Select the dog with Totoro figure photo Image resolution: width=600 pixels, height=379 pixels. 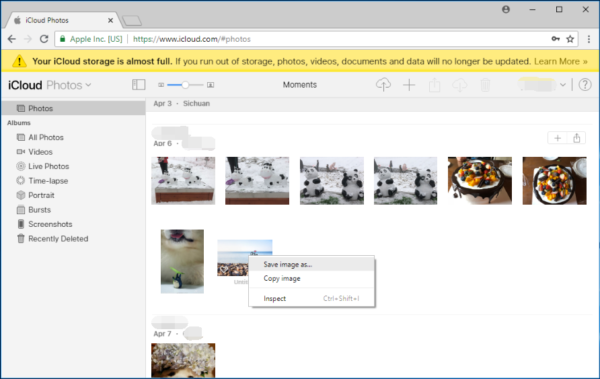[x=182, y=261]
